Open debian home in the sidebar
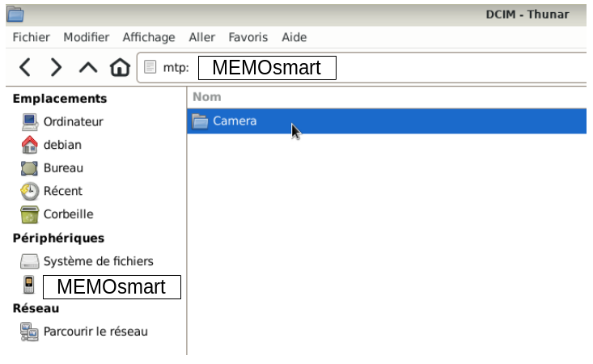Screen dimensions: 593x364 tap(62, 145)
